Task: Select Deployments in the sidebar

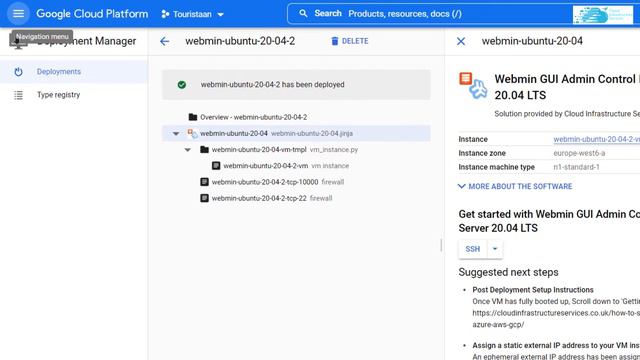Action: pos(74,72)
